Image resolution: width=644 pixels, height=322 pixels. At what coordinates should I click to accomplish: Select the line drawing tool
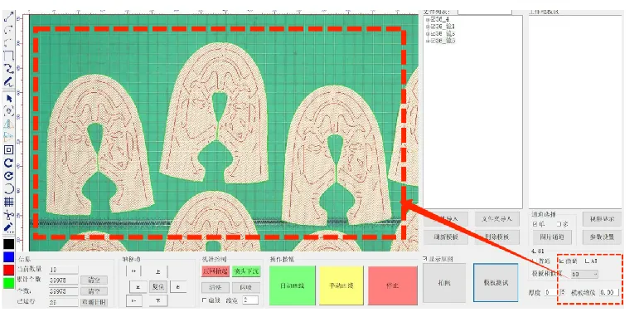click(x=8, y=17)
